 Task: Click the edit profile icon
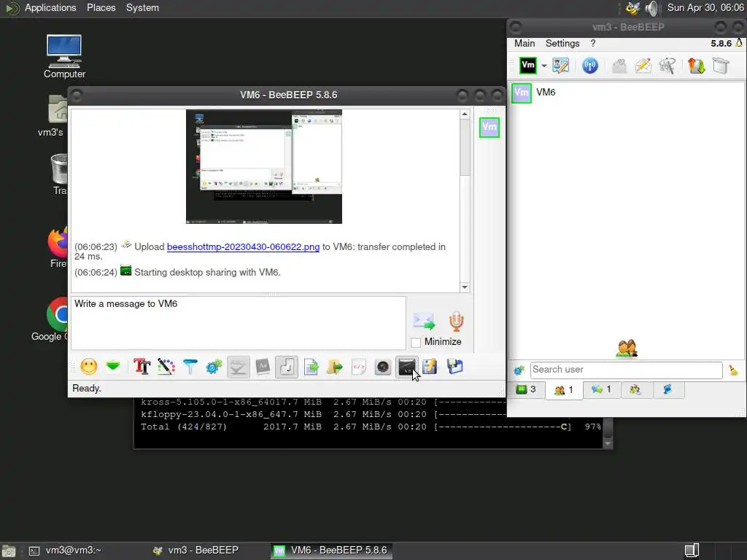pos(561,65)
